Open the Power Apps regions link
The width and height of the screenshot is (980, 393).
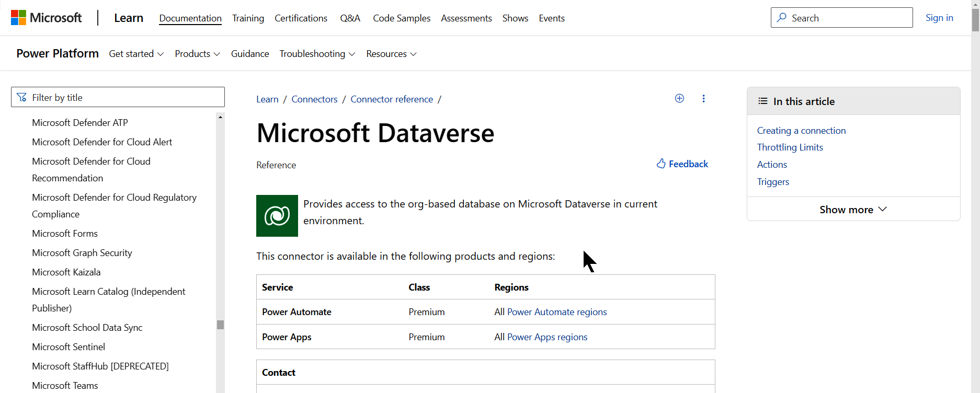click(547, 337)
